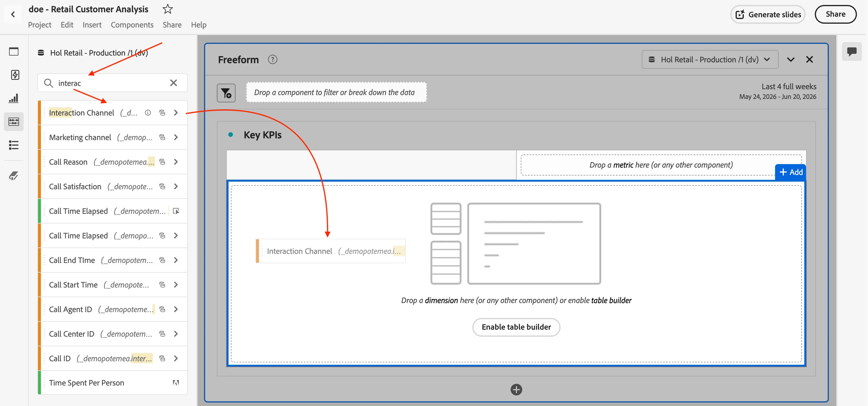This screenshot has height=406, width=868.
Task: Collapse the Freeform panel with chevron
Action: (x=791, y=59)
